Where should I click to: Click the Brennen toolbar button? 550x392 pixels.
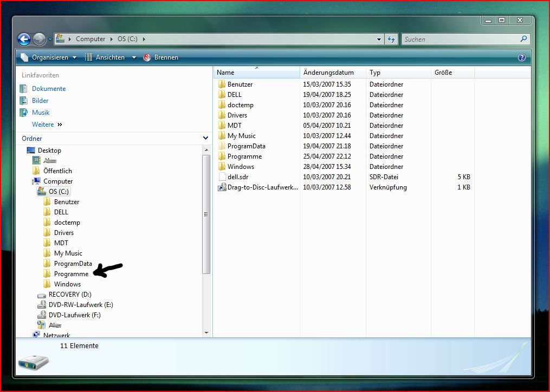point(161,57)
